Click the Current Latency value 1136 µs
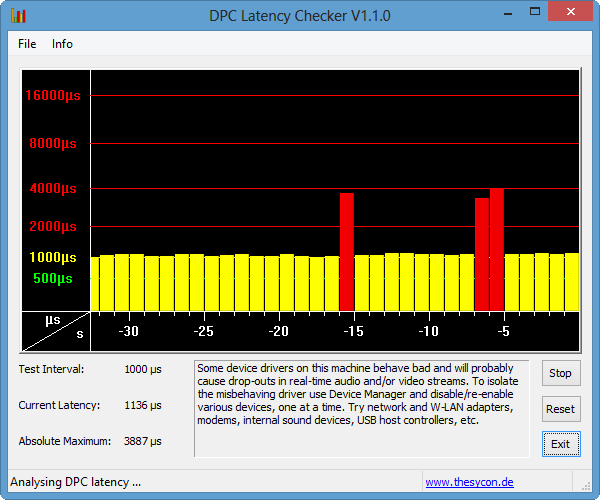Image resolution: width=600 pixels, height=500 pixels. (143, 406)
